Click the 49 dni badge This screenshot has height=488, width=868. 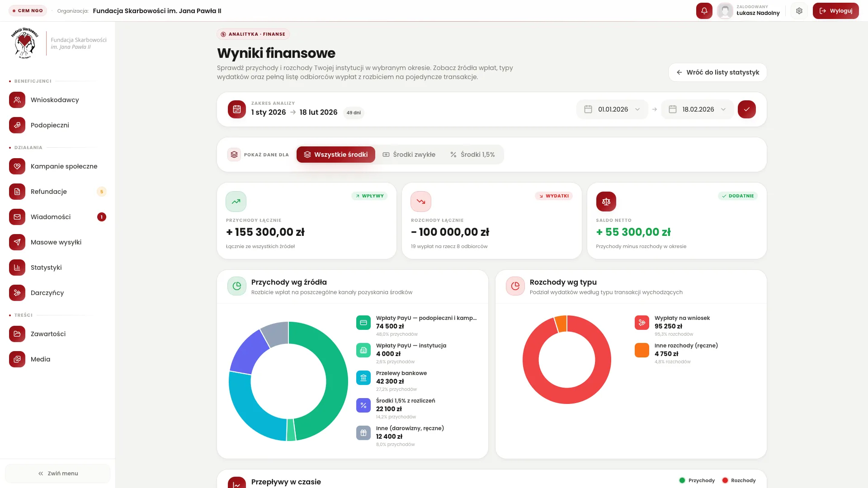click(354, 113)
